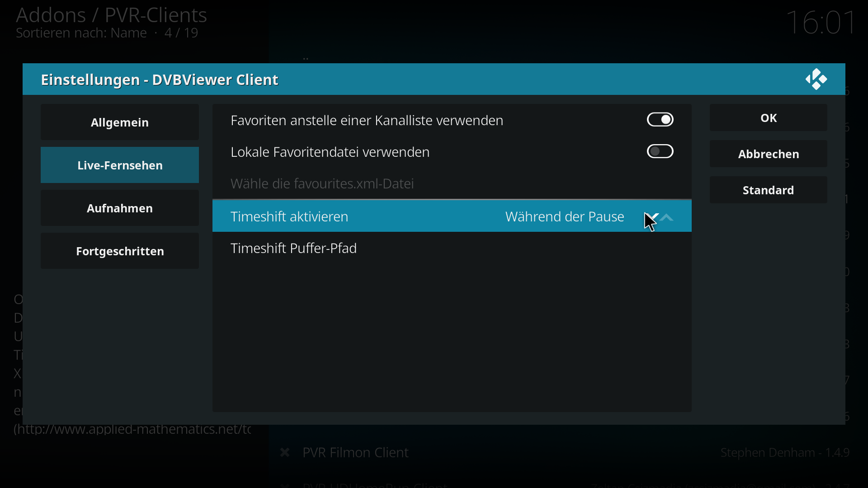Screen dimensions: 868x488
Task: Disable Favoriten anstelle einer Kanalliste verwenden
Action: click(660, 120)
